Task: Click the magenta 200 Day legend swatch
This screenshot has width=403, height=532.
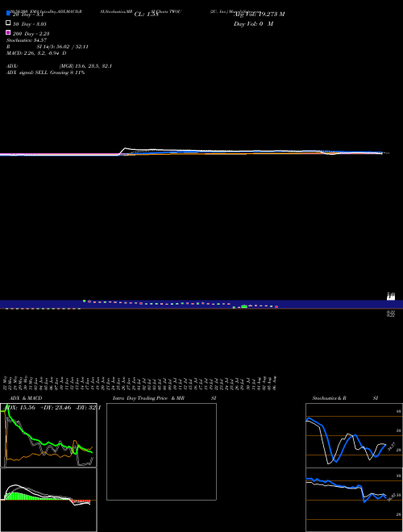Action: click(9, 32)
